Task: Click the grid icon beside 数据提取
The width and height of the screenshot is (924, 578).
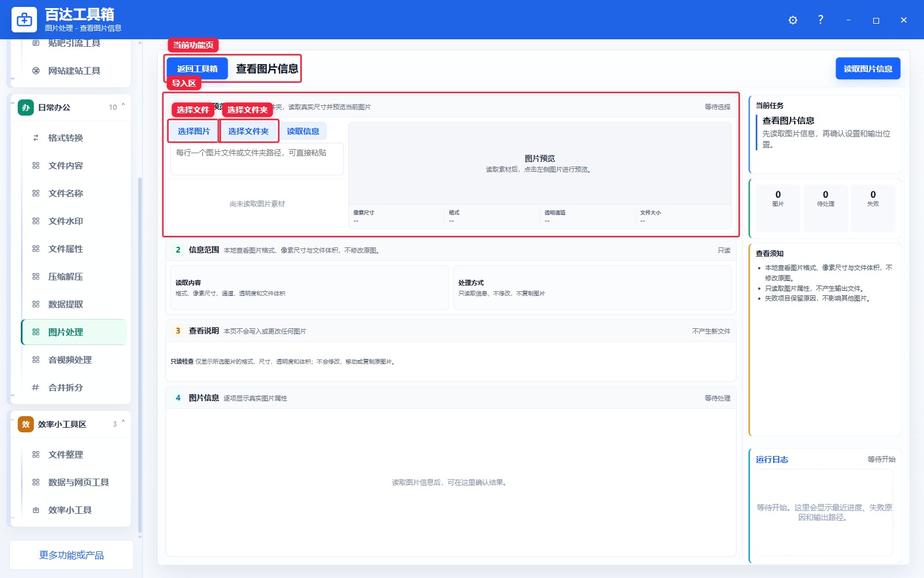Action: pos(36,305)
